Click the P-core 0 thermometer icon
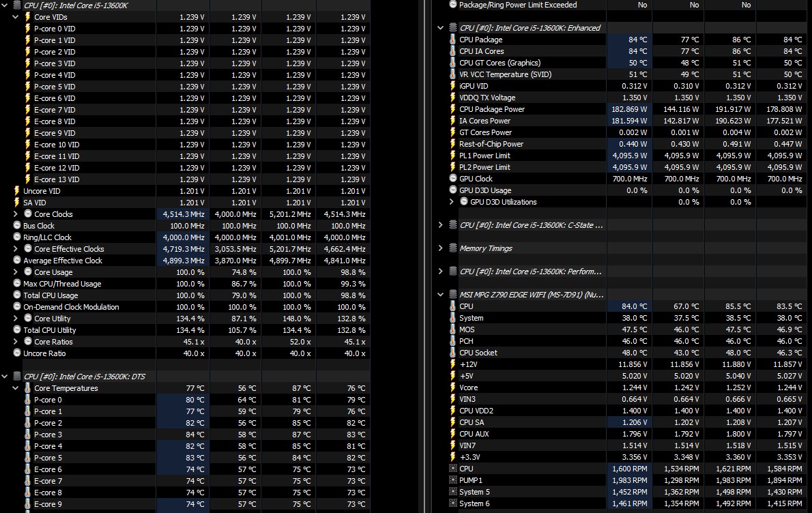 point(28,400)
